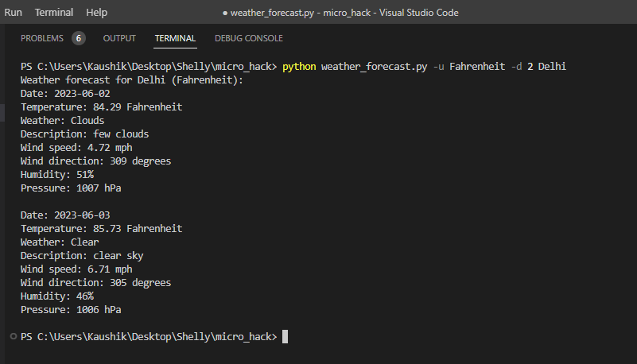Click the -u flag in the command
This screenshot has height=364, width=637.
pyautogui.click(x=438, y=67)
